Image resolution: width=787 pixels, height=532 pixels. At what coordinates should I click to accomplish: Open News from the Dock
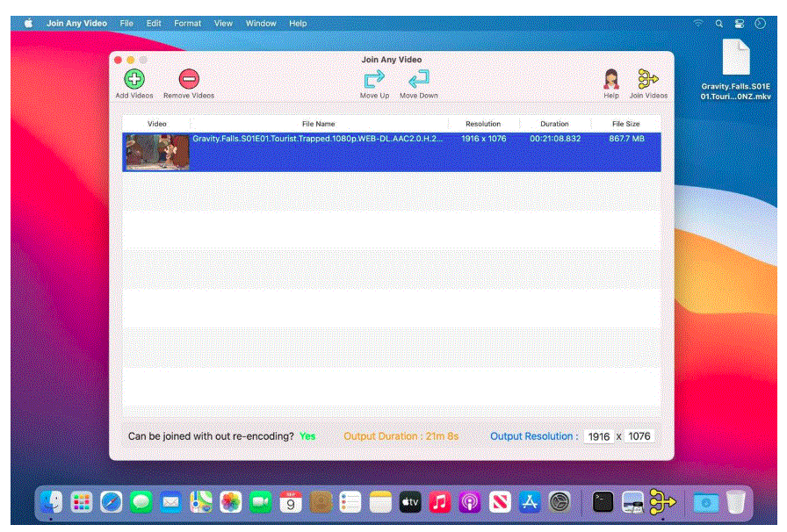[x=500, y=502]
